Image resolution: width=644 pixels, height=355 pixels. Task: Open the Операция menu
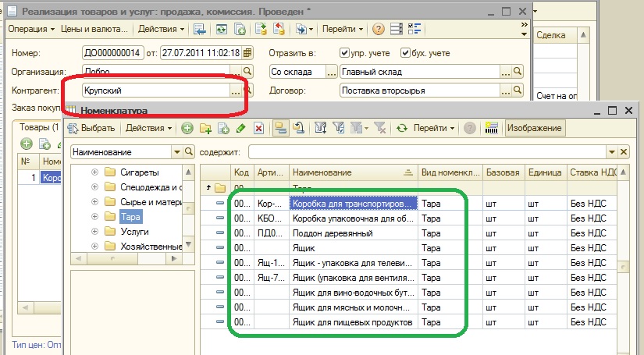pyautogui.click(x=31, y=29)
